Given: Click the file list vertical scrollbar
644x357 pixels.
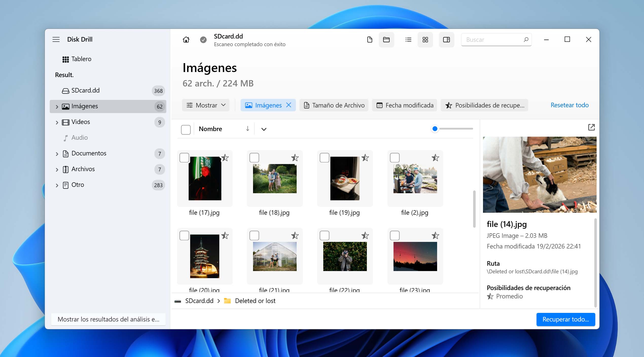Looking at the screenshot, I should pyautogui.click(x=474, y=209).
